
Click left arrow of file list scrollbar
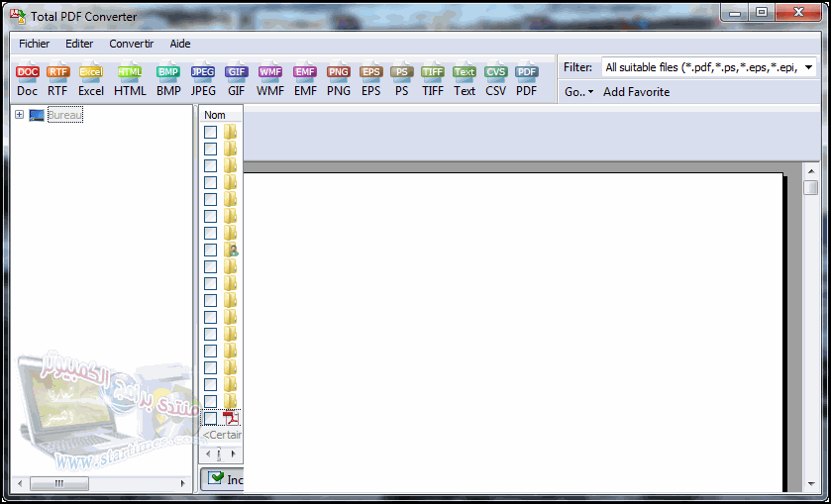click(208, 454)
